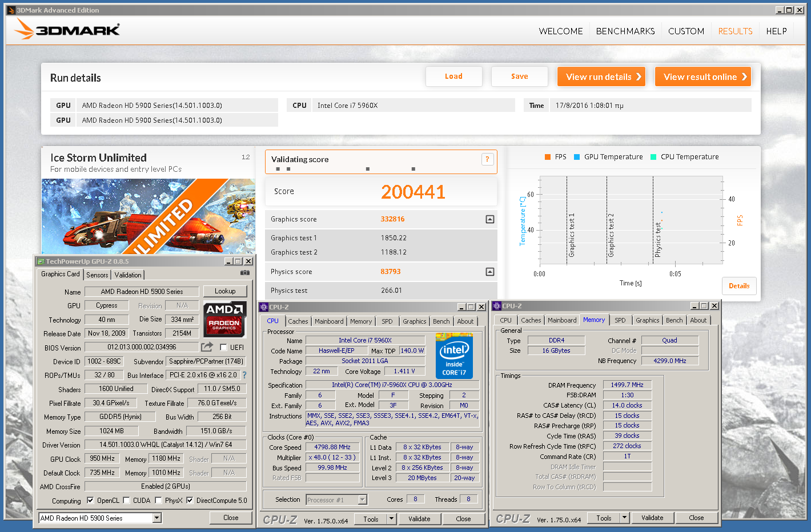The image size is (811, 532).
Task: Open the WELCOME tab in 3DMark
Action: tap(561, 31)
